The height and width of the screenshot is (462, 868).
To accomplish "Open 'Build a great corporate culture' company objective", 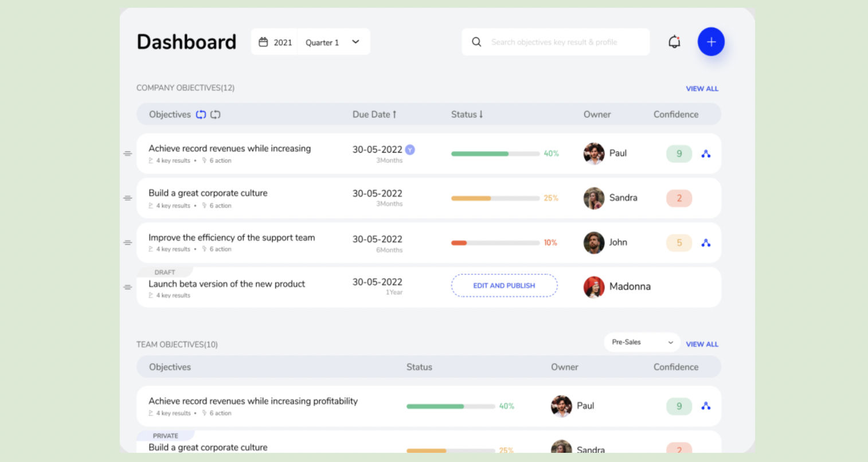I will (x=208, y=193).
